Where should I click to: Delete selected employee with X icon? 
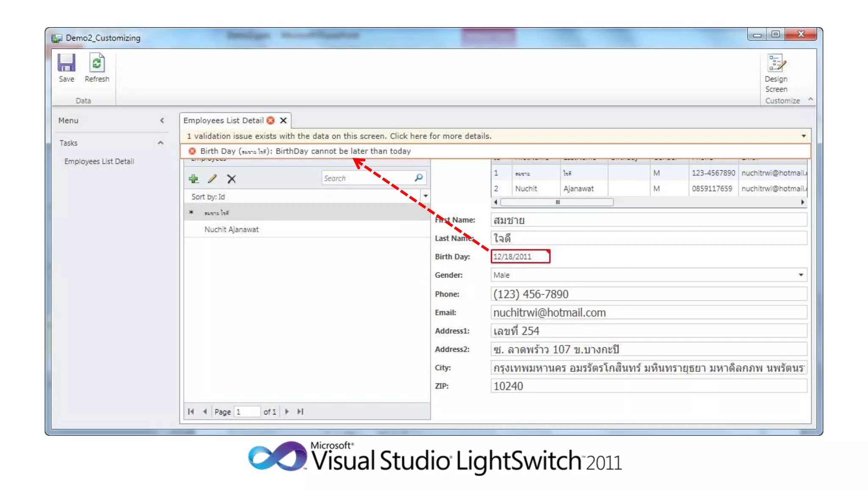click(x=231, y=179)
